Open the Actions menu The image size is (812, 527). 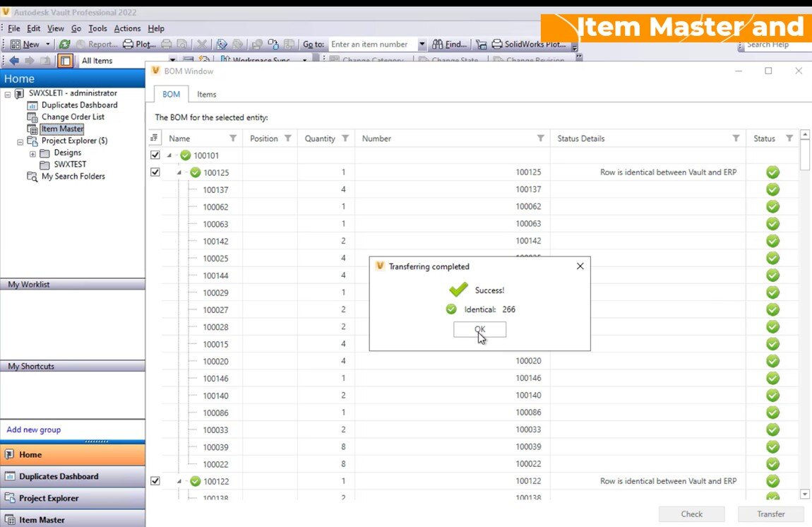[127, 28]
